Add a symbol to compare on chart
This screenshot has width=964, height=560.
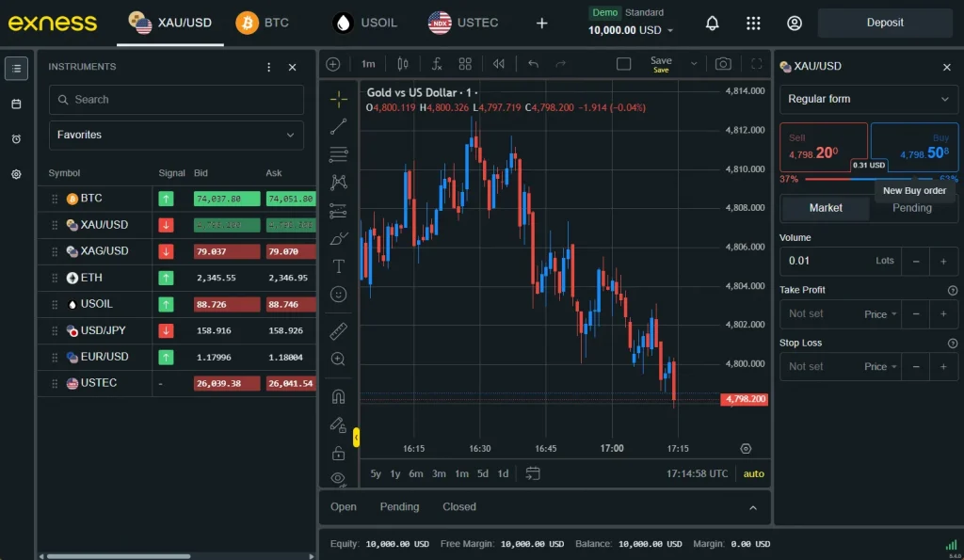(x=333, y=64)
